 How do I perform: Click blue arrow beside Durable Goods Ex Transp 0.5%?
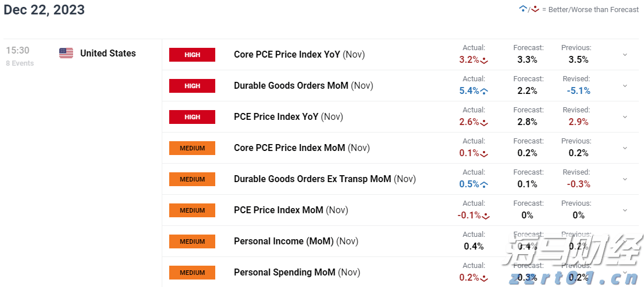click(484, 185)
